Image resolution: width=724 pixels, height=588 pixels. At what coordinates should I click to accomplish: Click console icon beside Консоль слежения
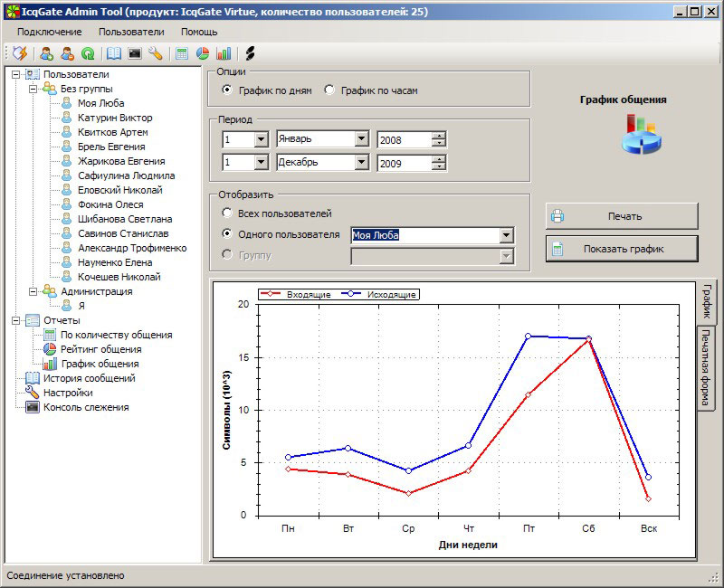tap(33, 407)
